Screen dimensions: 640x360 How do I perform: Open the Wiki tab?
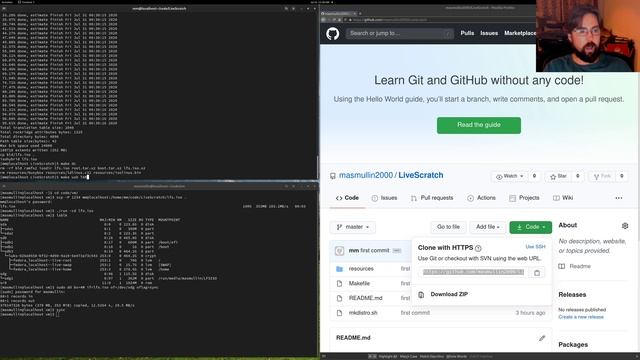click(563, 198)
